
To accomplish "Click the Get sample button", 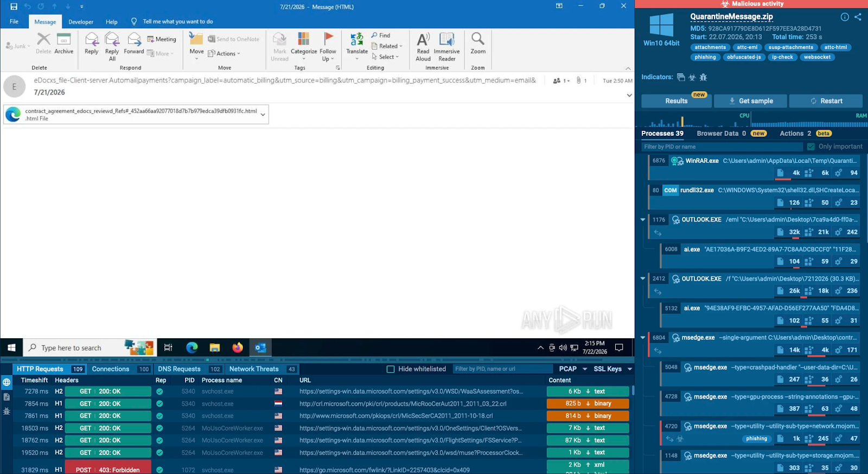I will tap(751, 101).
